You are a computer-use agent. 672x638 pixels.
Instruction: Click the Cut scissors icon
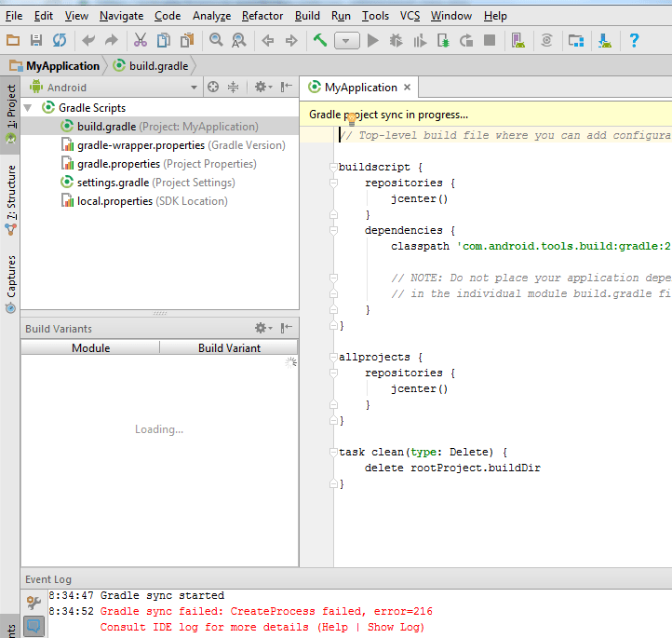click(x=140, y=40)
